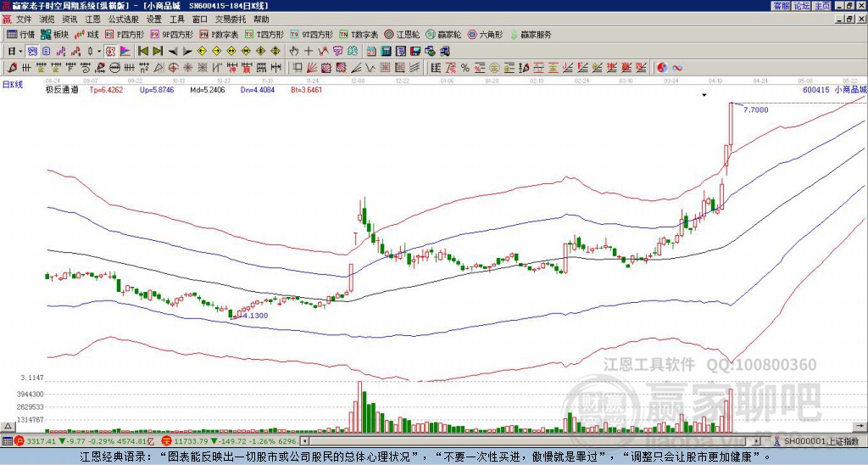Click the 板块 sector toolbar button

pos(55,34)
